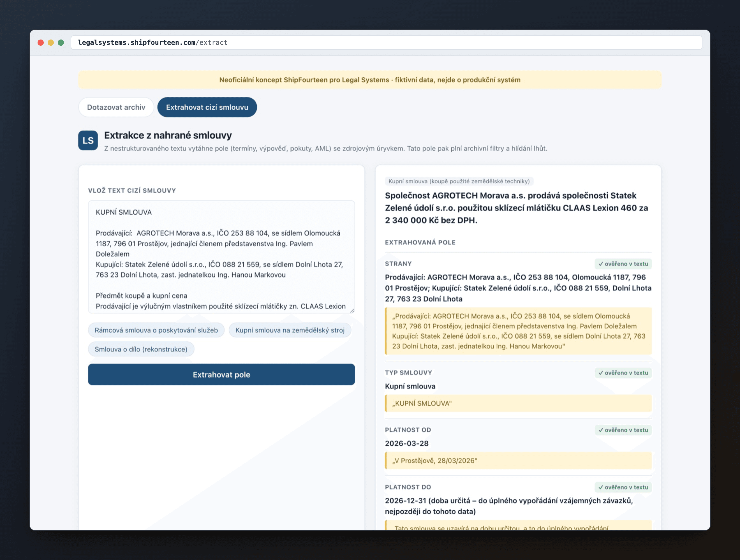Click the label 'VLOŽ TEXT CIZÍ SMLOUVY'

pyautogui.click(x=132, y=190)
